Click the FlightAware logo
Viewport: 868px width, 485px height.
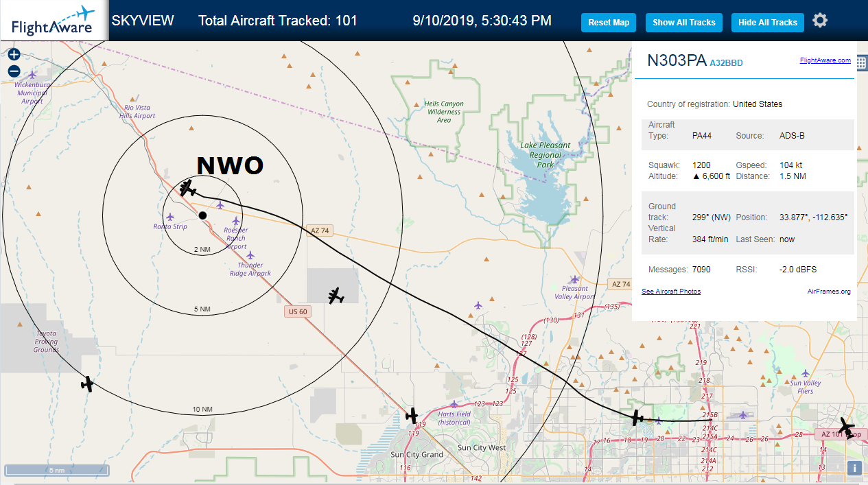point(53,20)
